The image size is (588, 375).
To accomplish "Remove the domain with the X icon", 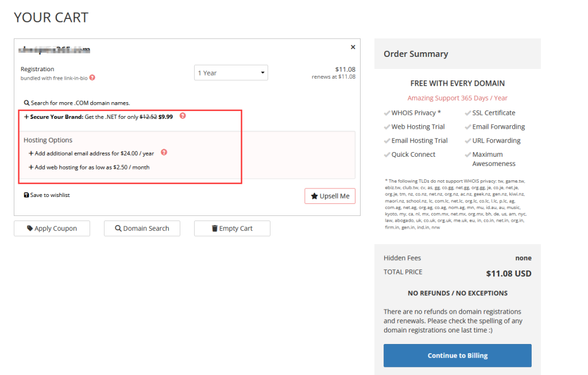I will tap(353, 47).
